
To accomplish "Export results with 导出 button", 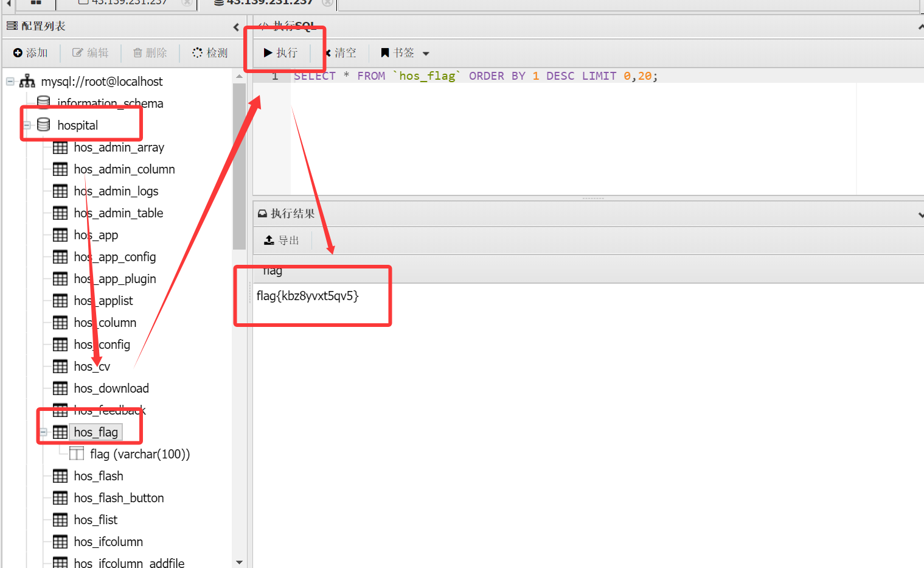I will 282,240.
